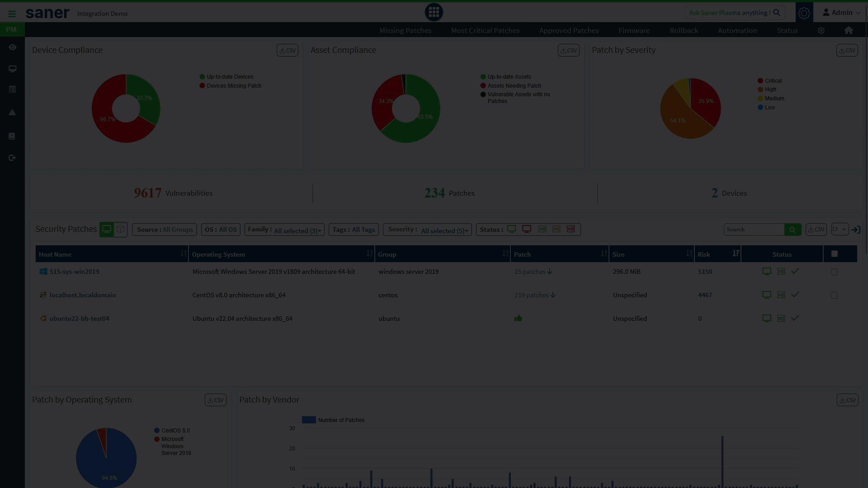The image size is (868, 488).
Task: Toggle the red server Status filter
Action: [x=571, y=229]
